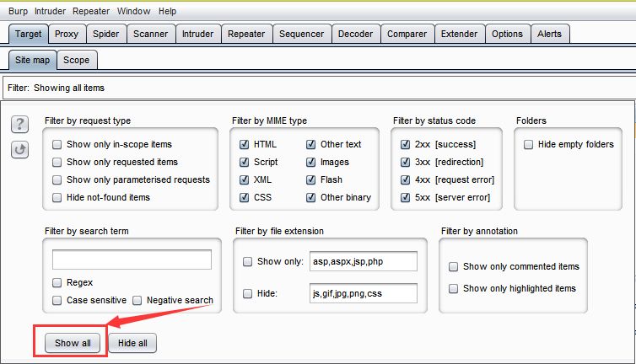Switch to the Spider tab

tap(106, 34)
